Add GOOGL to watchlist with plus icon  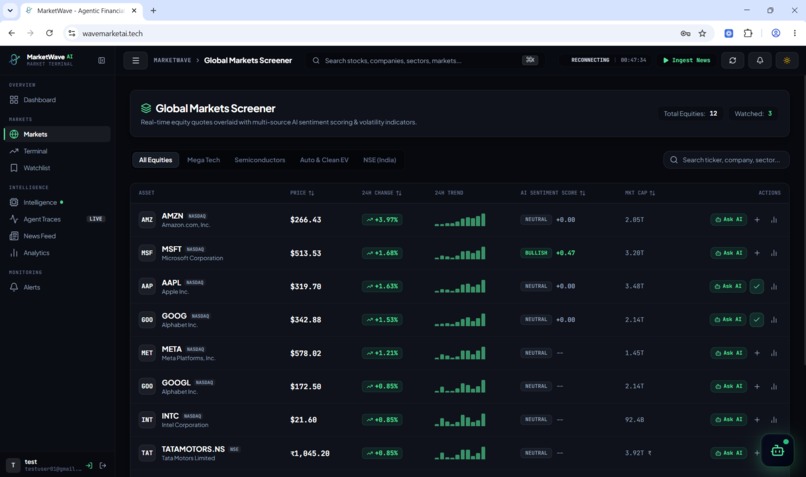(757, 386)
